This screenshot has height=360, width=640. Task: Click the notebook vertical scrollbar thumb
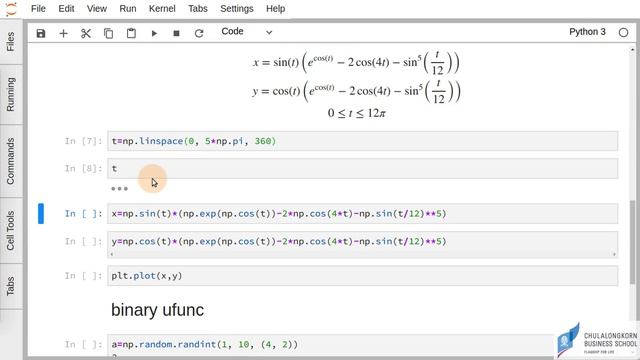633,242
